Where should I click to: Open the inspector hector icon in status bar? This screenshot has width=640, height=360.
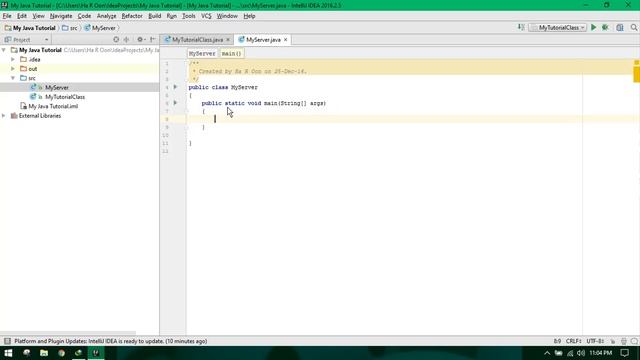tap(624, 341)
